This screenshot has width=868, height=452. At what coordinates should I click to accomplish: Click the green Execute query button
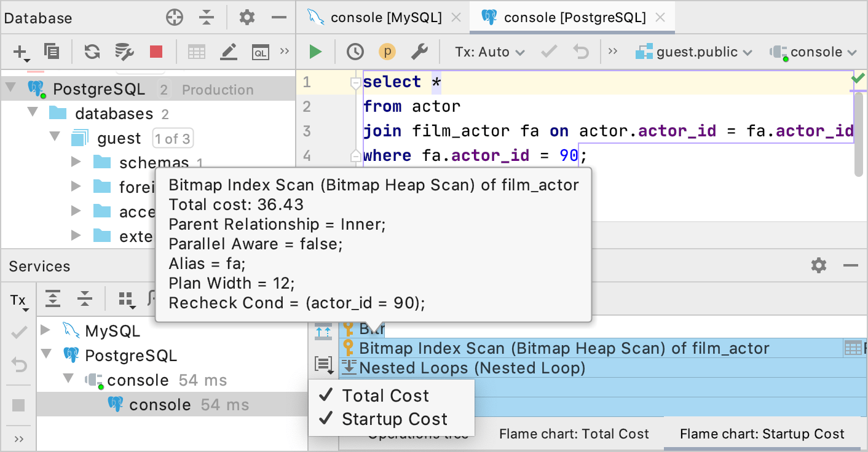(315, 52)
